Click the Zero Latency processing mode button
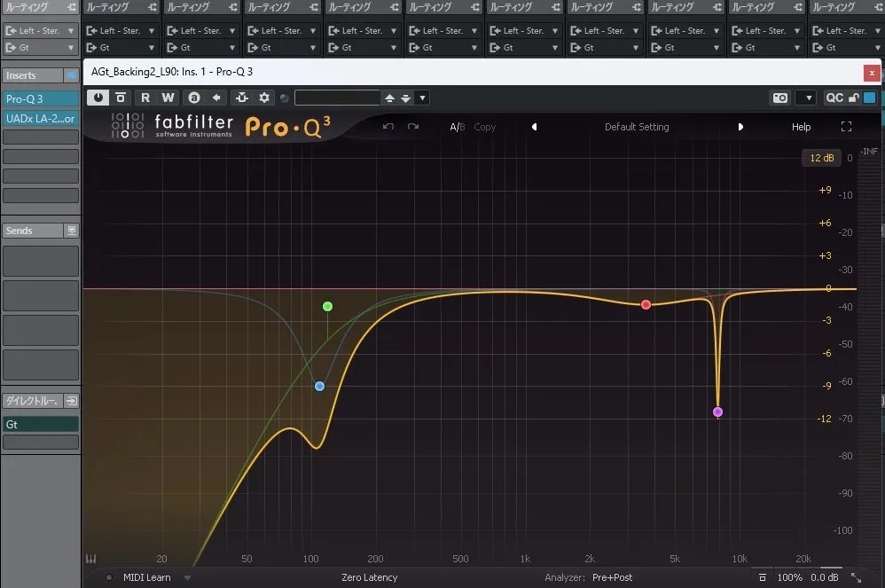885x588 pixels. tap(369, 577)
